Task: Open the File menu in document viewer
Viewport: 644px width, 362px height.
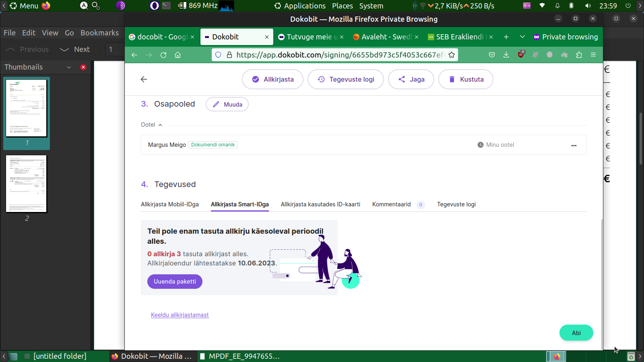Action: pos(10,33)
